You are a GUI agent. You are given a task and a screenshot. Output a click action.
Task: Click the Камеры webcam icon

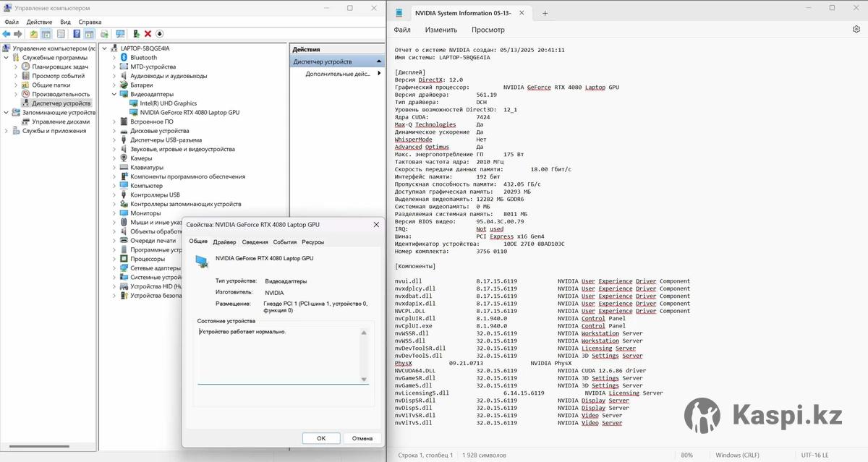[124, 158]
